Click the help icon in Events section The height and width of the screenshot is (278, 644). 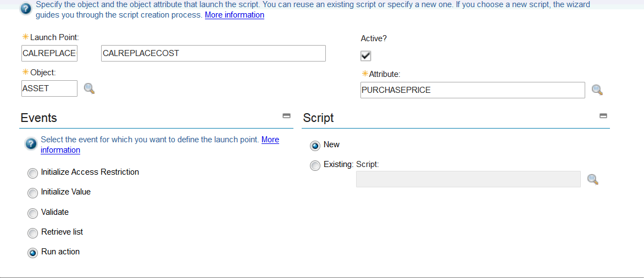[31, 144]
